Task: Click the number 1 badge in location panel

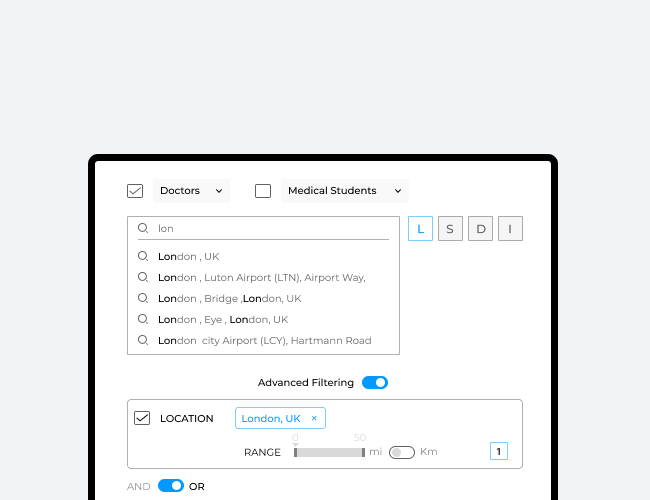Action: pos(498,451)
